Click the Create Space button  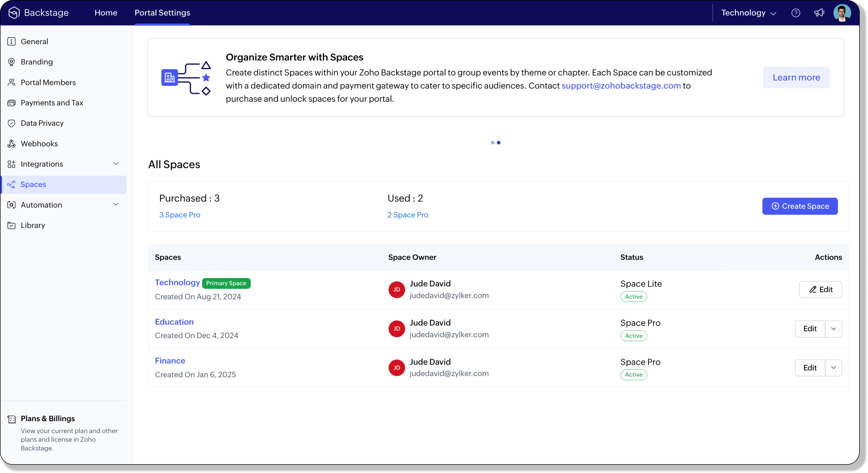[800, 206]
